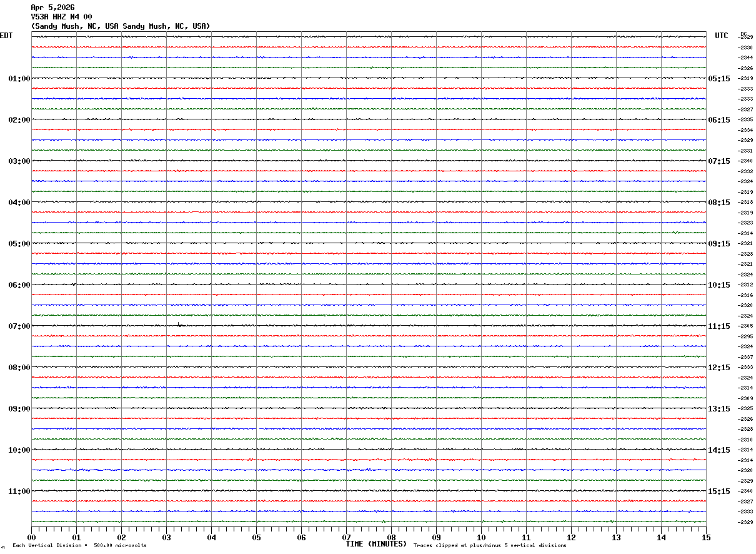Click the DC value -2337

pos(745,357)
